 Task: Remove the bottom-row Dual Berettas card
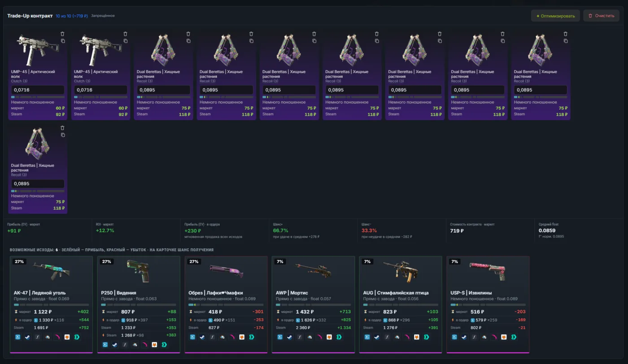coord(63,128)
